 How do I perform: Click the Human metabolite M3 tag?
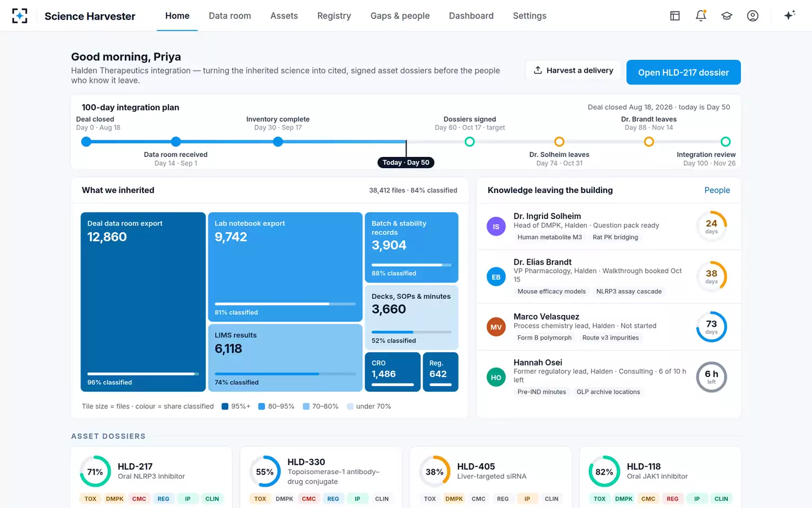click(x=550, y=237)
